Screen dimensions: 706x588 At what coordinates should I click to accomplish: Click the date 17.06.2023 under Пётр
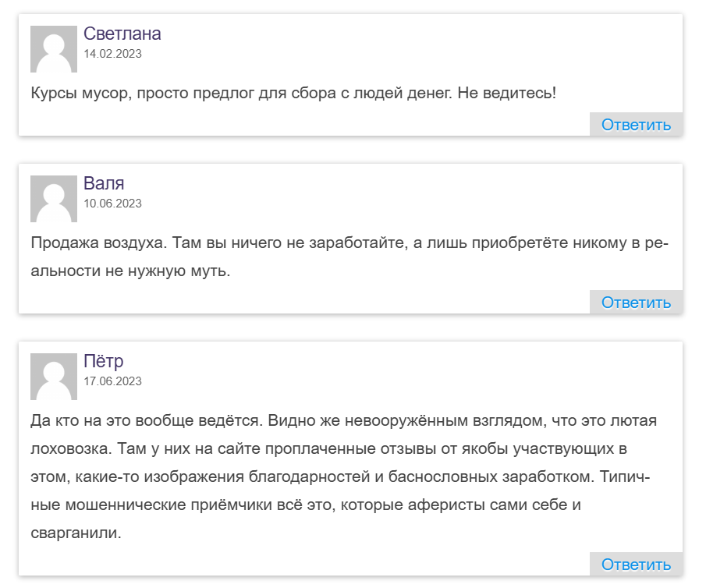coord(112,381)
